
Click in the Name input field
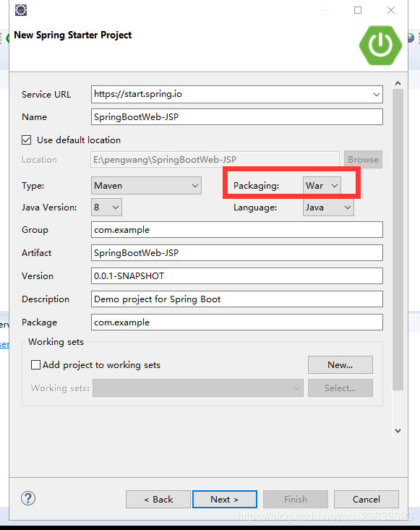(237, 117)
